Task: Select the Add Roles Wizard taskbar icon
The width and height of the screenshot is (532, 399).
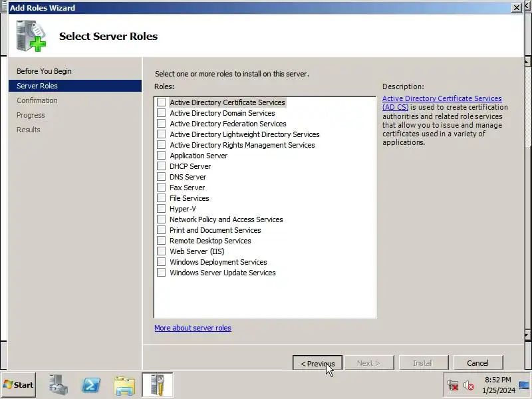Action: (x=157, y=385)
